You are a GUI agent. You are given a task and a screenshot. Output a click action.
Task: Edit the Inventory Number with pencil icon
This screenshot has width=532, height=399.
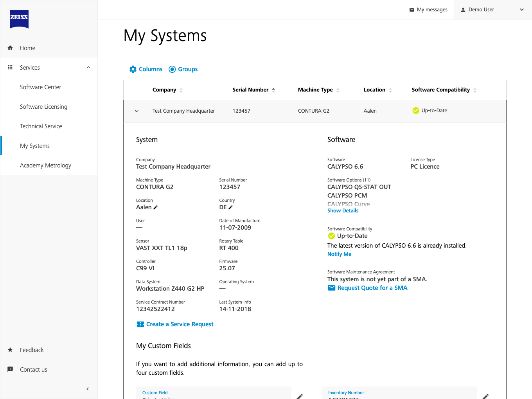click(485, 396)
